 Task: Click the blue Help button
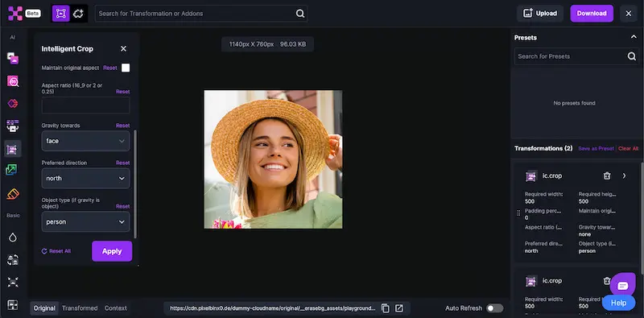(618, 303)
